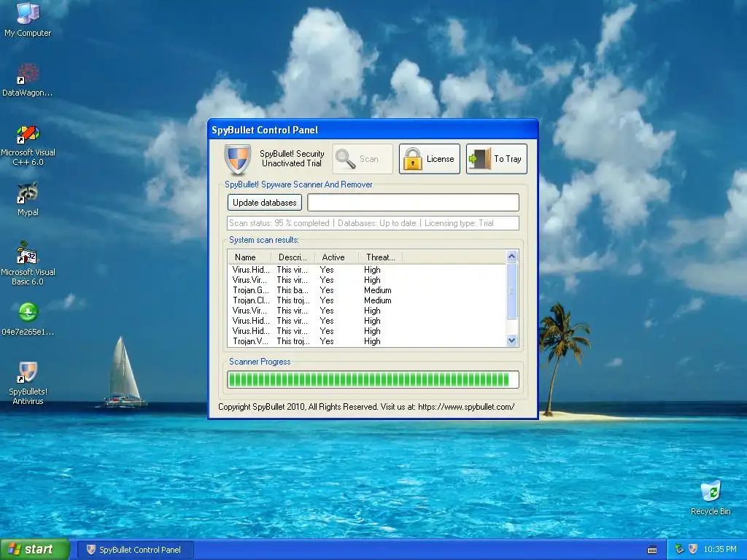This screenshot has height=560, width=747.
Task: Select the Microsoft Visual C++ 6.0 shortcut
Action: [28, 145]
